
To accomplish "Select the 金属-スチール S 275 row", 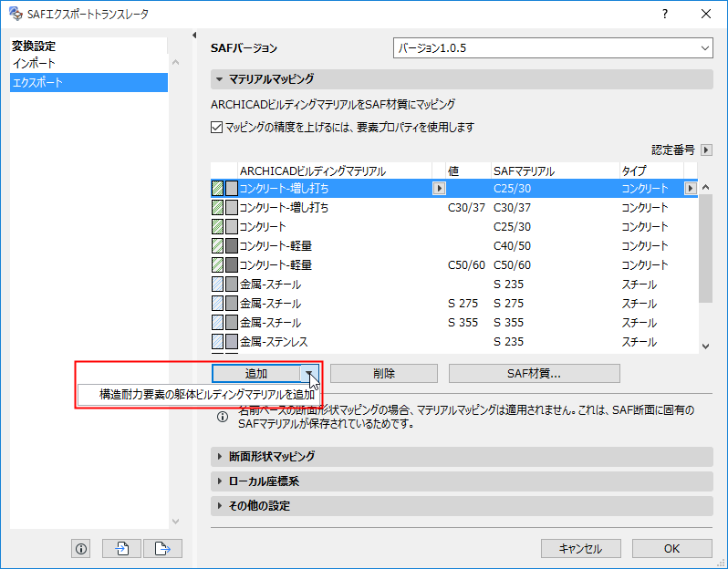I will (454, 303).
